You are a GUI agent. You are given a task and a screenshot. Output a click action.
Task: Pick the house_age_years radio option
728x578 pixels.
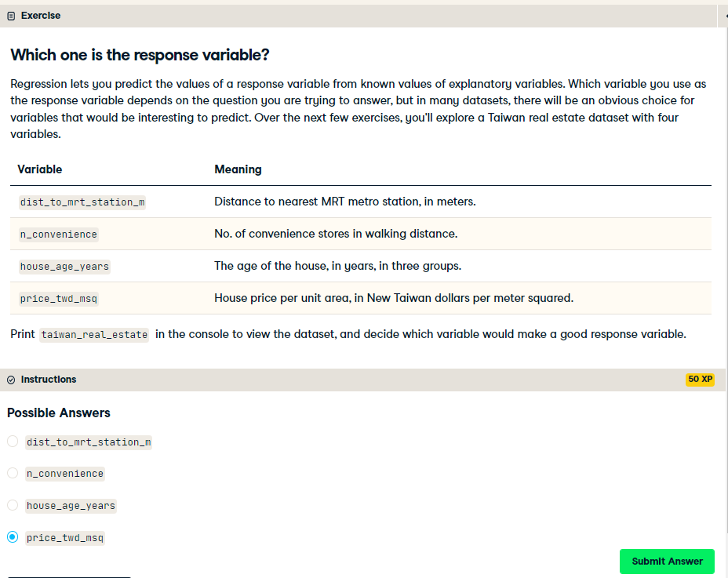(x=13, y=505)
